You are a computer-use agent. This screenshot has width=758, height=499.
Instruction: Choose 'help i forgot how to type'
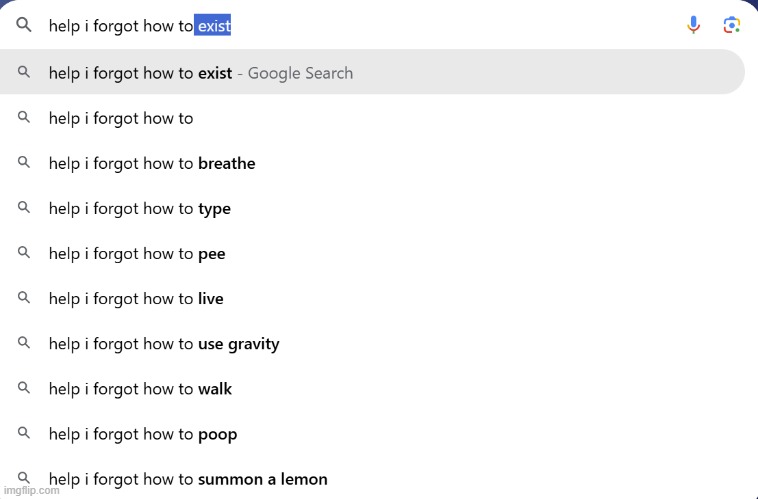(x=140, y=209)
